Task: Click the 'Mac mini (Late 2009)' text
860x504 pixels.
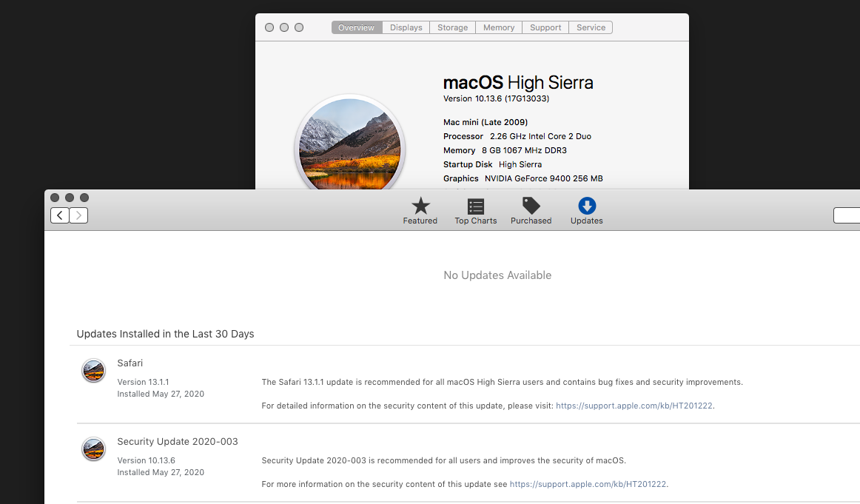Action: (x=486, y=122)
